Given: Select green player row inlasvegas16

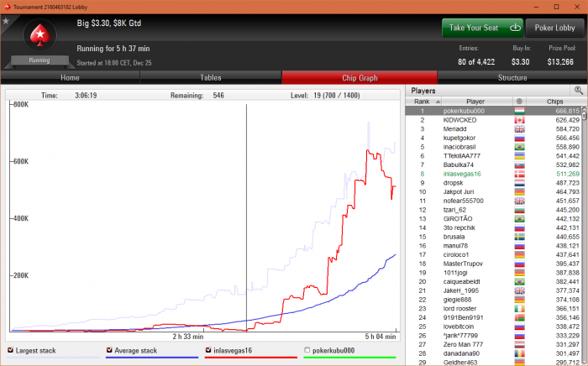Looking at the screenshot, I should coord(493,174).
